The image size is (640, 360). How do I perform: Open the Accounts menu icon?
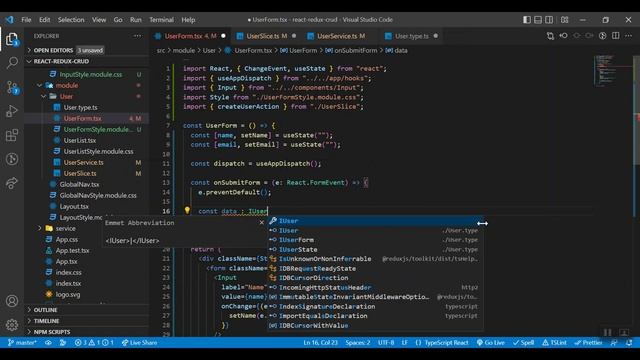[12, 301]
